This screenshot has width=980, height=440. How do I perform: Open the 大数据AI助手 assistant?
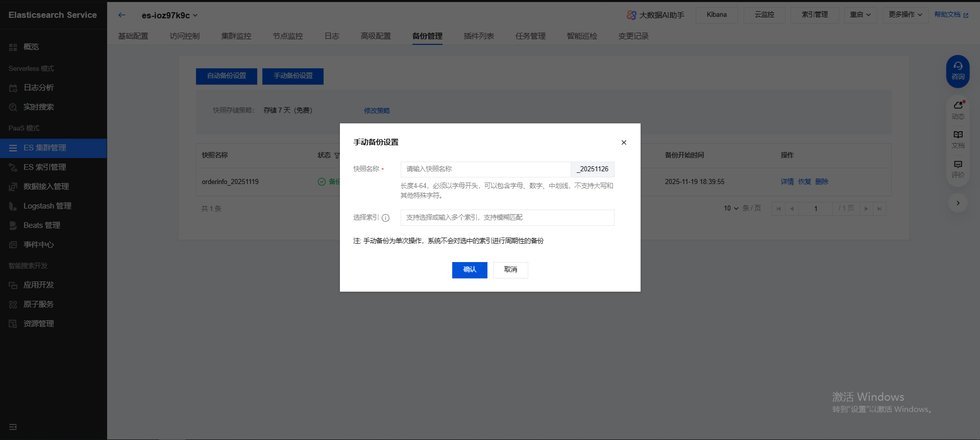click(655, 15)
